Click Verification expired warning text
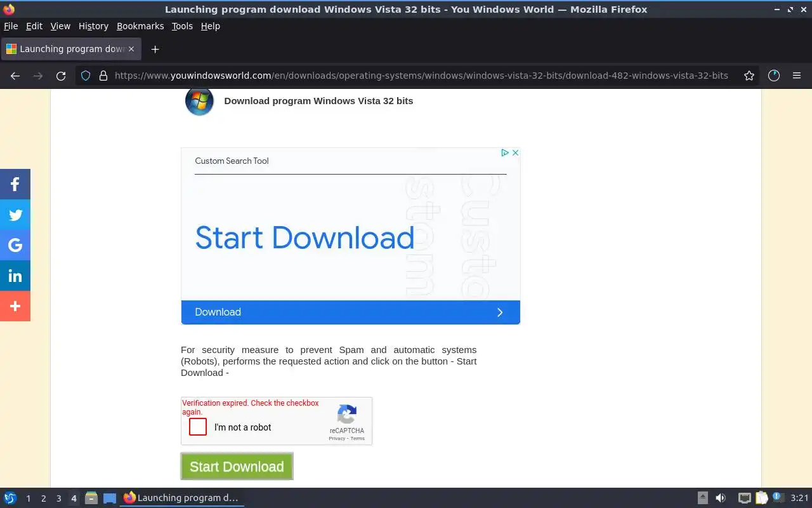This screenshot has width=812, height=508. [x=251, y=408]
